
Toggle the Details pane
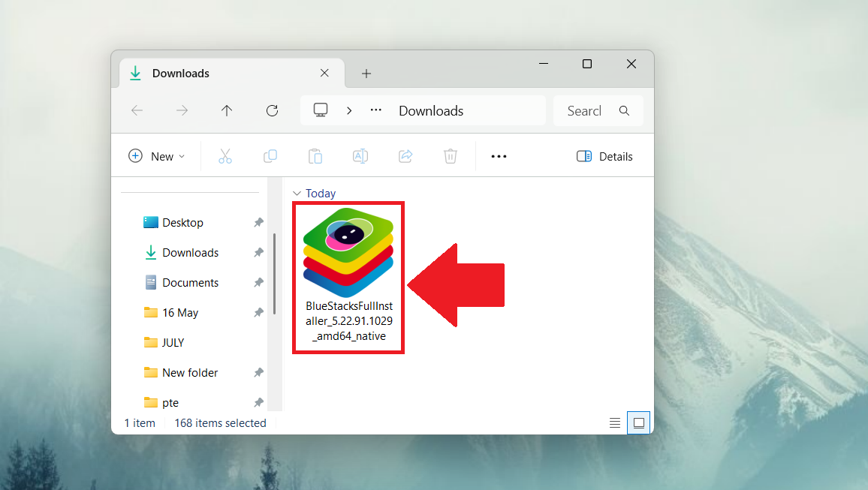tap(604, 156)
